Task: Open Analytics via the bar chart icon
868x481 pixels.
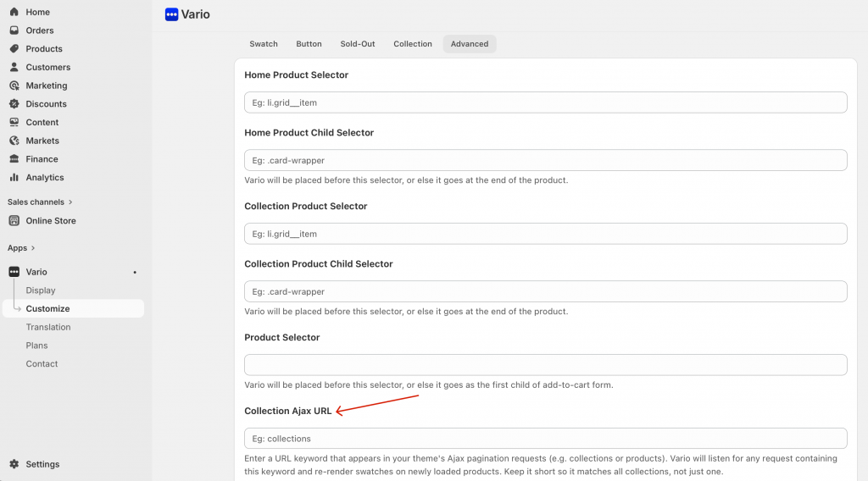Action: coord(14,178)
